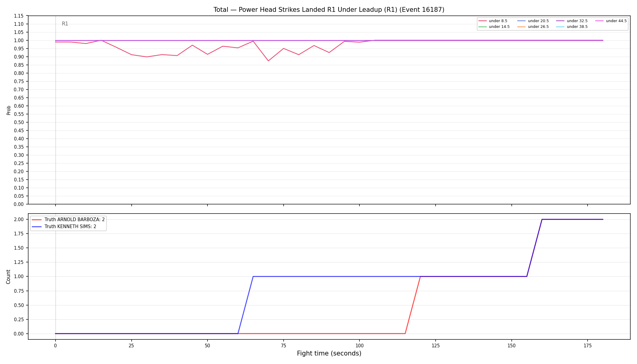Click the x-axis tick label '125'
The height and width of the screenshot is (364, 637).
click(x=436, y=345)
